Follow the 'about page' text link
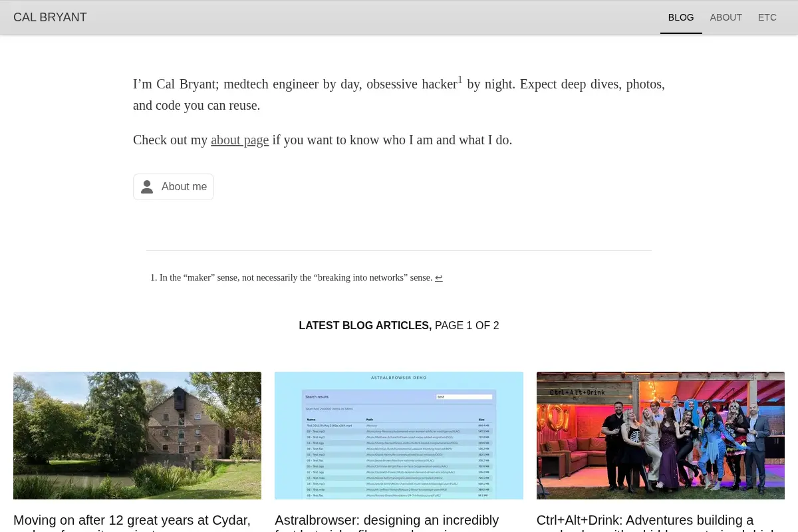The width and height of the screenshot is (798, 532). [x=240, y=140]
